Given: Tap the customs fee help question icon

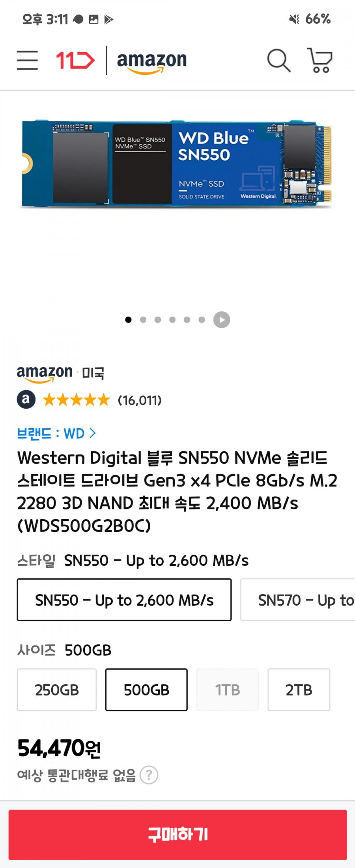Looking at the screenshot, I should click(149, 775).
